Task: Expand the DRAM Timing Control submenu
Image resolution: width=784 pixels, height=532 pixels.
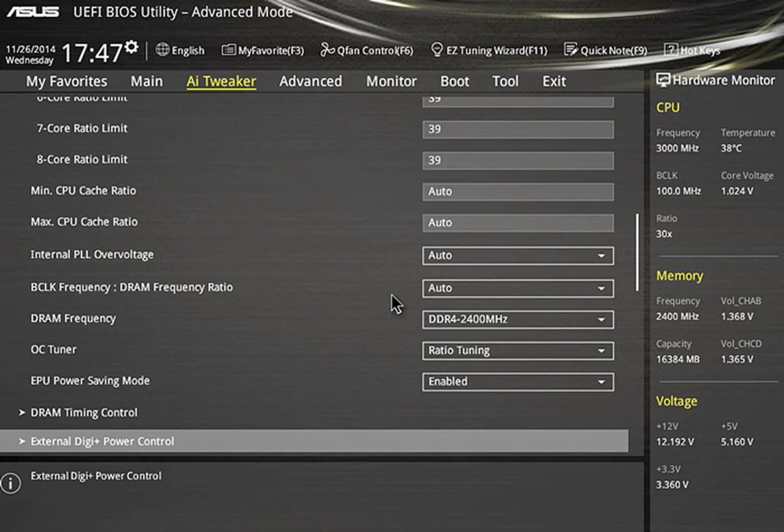Action: [84, 412]
